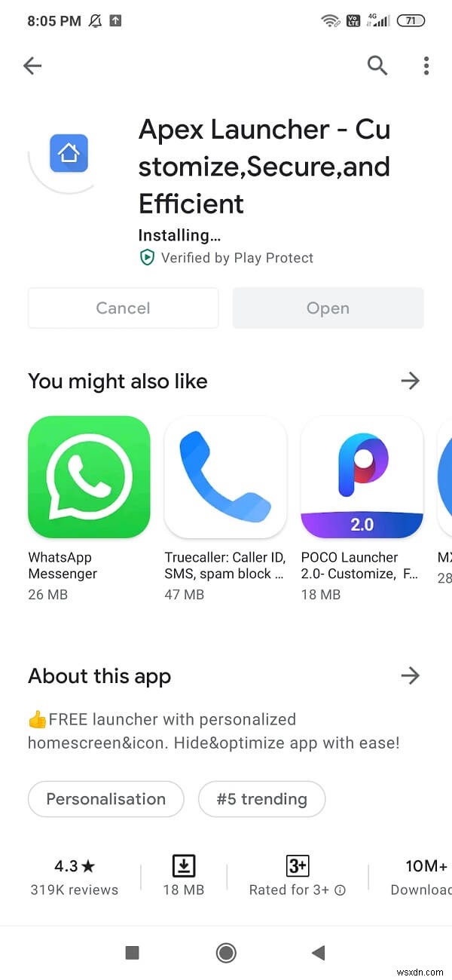
Task: Open the Truecaller app icon
Action: click(x=225, y=477)
